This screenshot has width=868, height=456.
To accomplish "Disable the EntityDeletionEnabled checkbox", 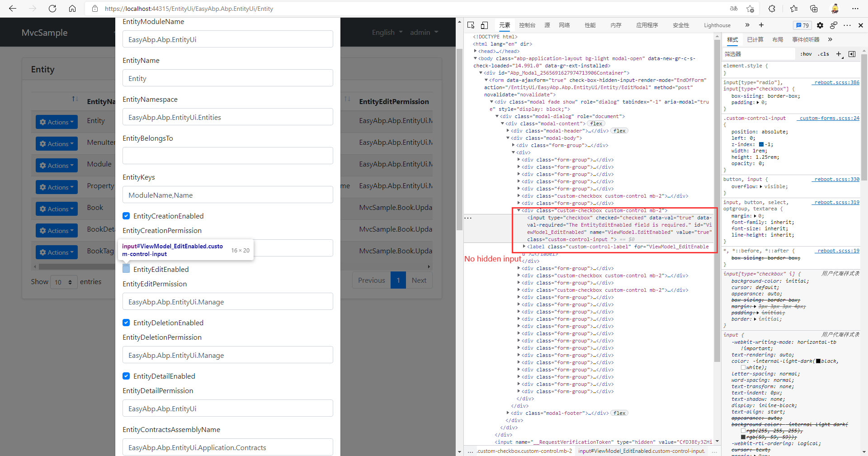I will 126,323.
